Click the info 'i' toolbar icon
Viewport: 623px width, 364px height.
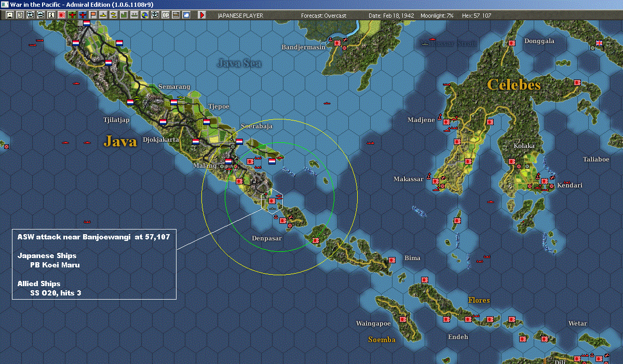point(51,15)
